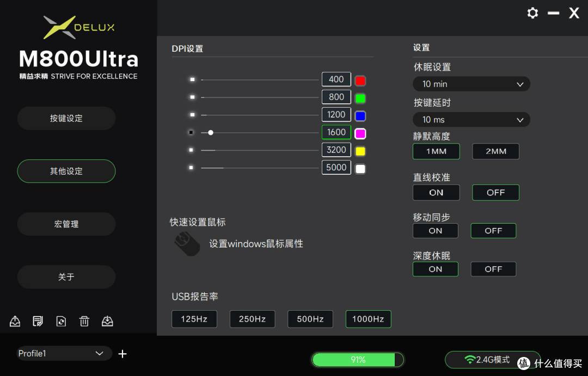This screenshot has width=588, height=376.
Task: Click the yellow color swatch for 3200 DPI
Action: [360, 151]
